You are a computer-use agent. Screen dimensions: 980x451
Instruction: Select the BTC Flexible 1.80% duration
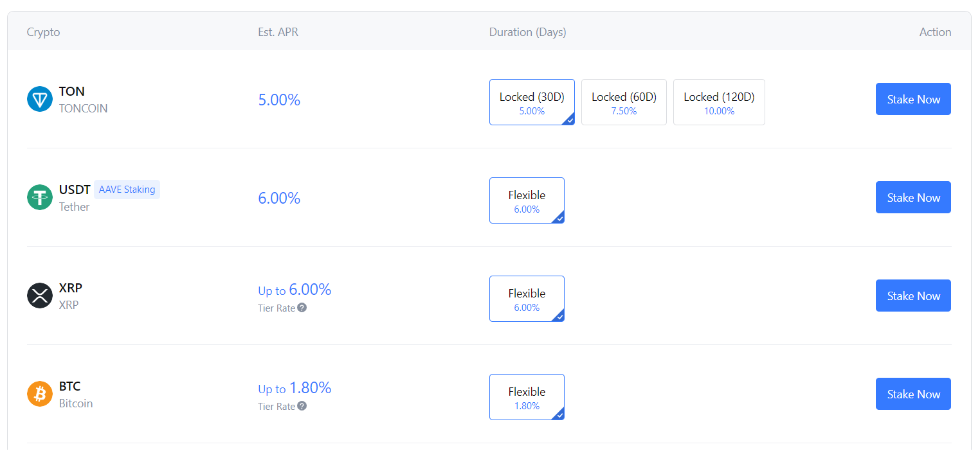[527, 397]
